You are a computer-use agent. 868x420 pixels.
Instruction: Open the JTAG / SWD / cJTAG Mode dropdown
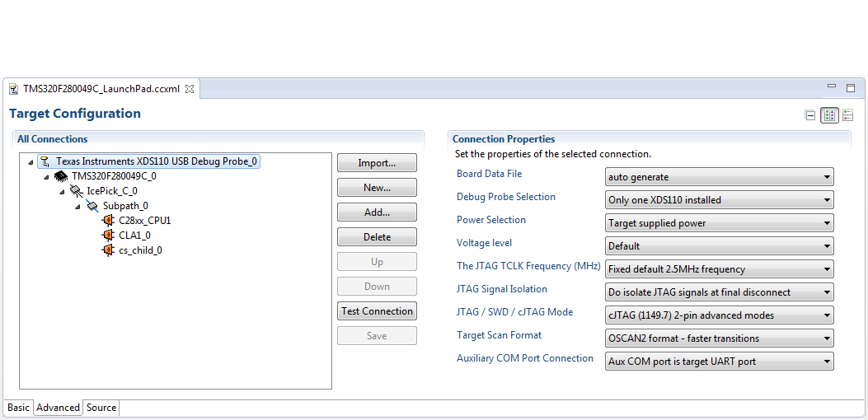[x=719, y=315]
